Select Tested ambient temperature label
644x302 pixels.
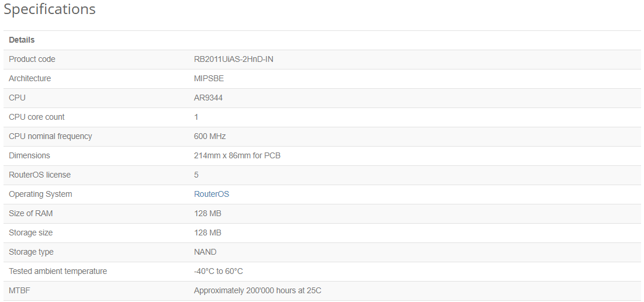click(58, 271)
